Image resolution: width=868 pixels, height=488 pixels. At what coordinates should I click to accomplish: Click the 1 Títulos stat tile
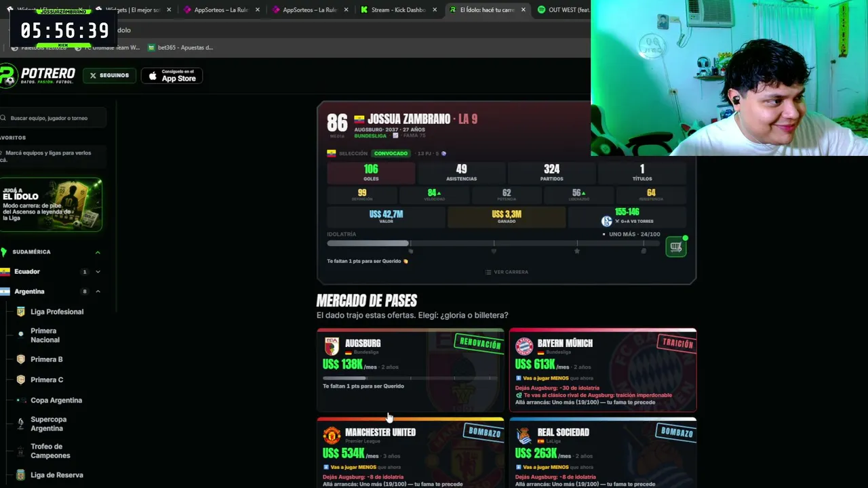pyautogui.click(x=642, y=173)
